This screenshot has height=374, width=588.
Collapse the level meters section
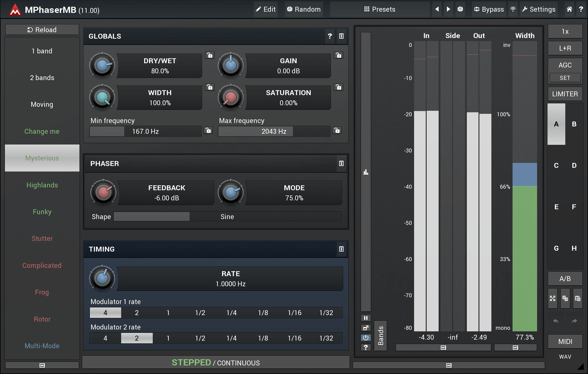[x=443, y=348]
